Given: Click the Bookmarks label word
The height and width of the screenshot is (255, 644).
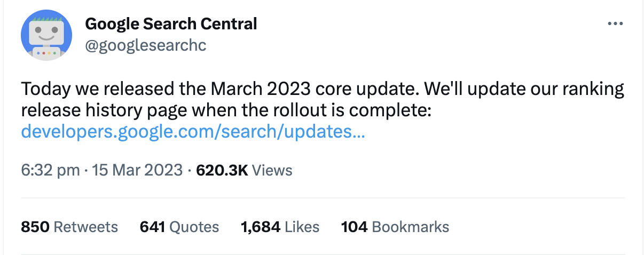Looking at the screenshot, I should 410,227.
